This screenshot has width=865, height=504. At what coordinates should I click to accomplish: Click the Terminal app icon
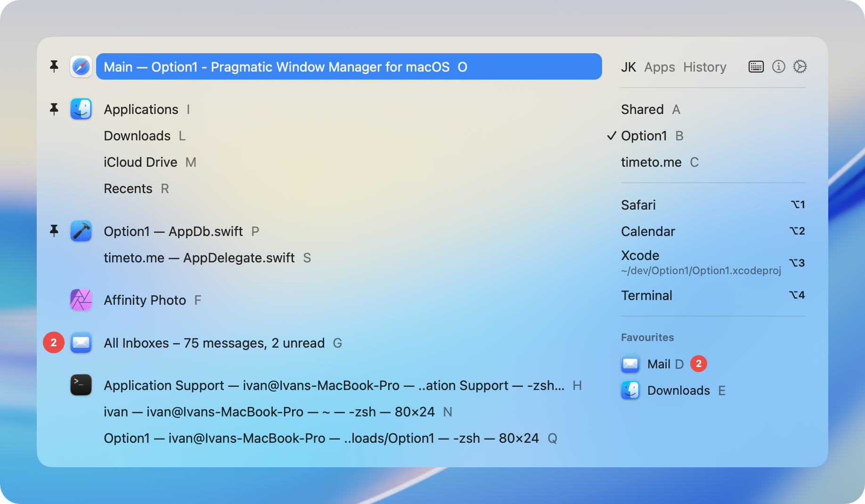[81, 385]
